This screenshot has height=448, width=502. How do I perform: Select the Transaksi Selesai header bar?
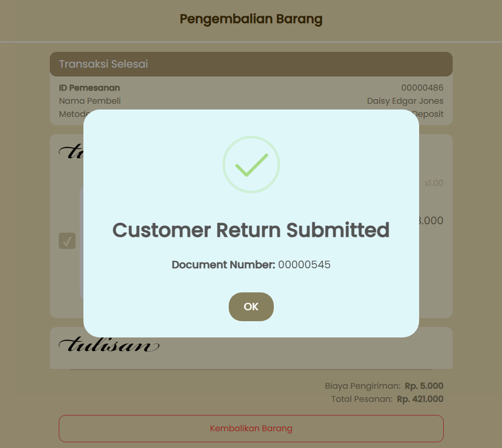coord(251,64)
